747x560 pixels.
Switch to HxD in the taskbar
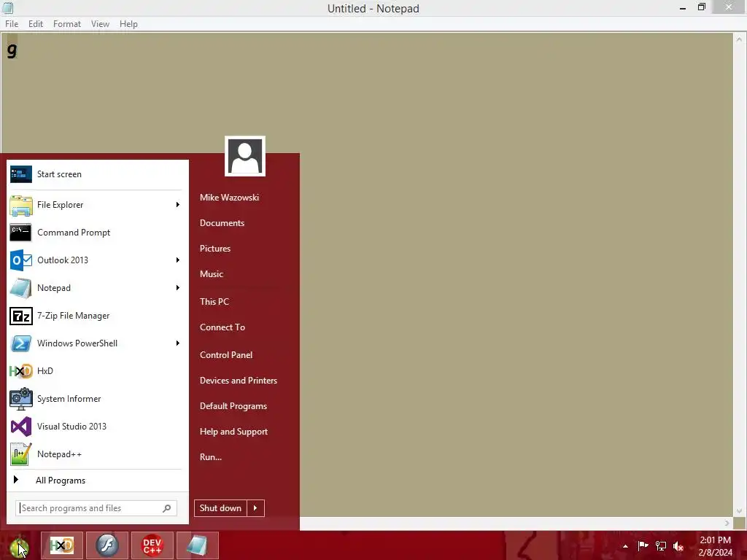point(62,545)
